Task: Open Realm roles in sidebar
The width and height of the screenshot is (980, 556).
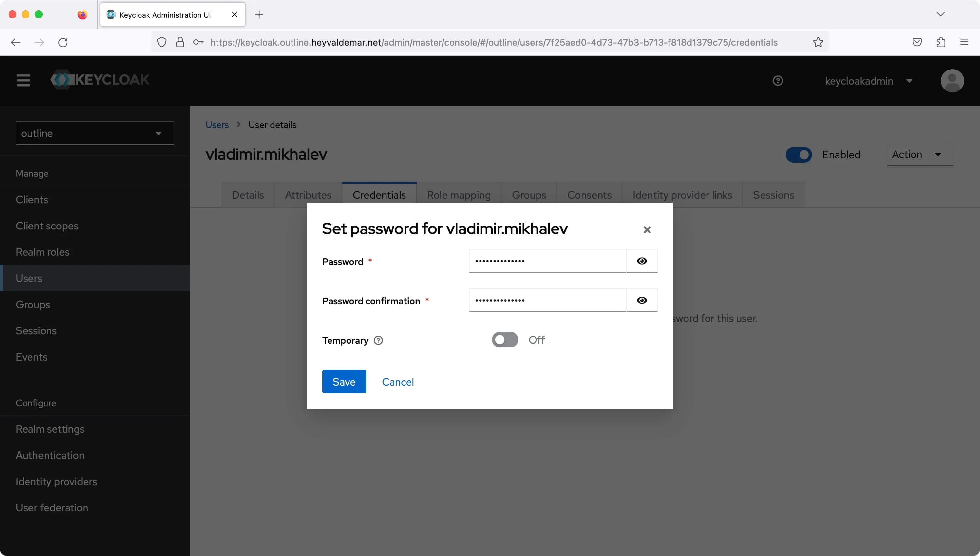Action: [x=95, y=252]
